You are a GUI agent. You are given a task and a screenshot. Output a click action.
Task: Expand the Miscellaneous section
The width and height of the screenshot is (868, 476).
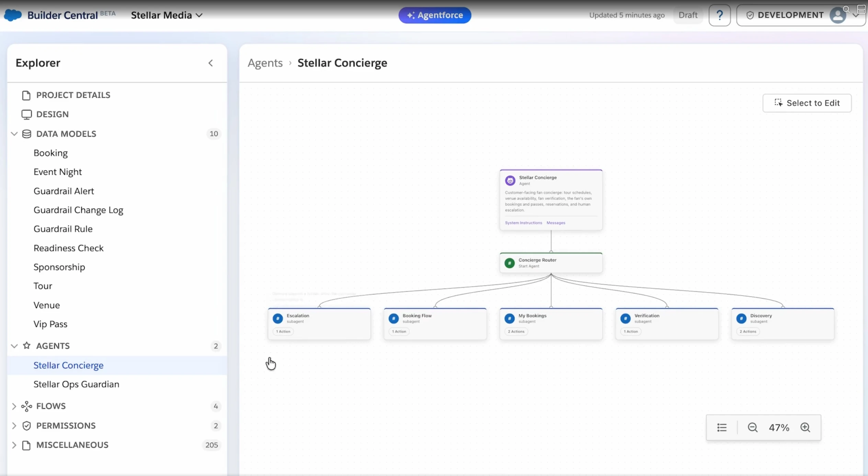coord(14,445)
